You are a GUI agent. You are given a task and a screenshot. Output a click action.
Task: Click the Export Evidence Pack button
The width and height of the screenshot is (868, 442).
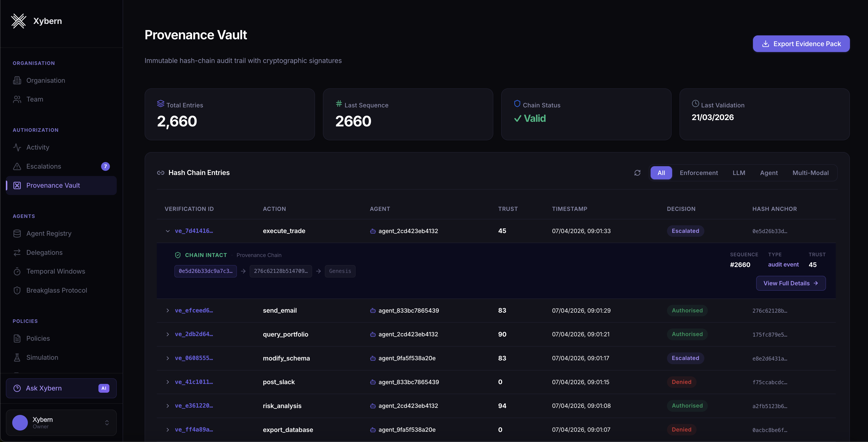tap(801, 43)
